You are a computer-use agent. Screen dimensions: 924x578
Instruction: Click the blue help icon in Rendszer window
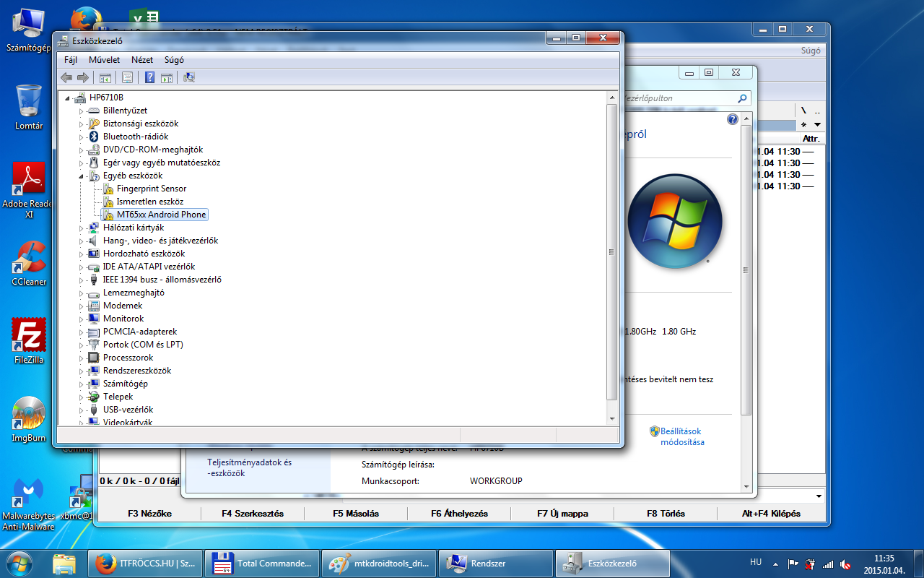[732, 119]
